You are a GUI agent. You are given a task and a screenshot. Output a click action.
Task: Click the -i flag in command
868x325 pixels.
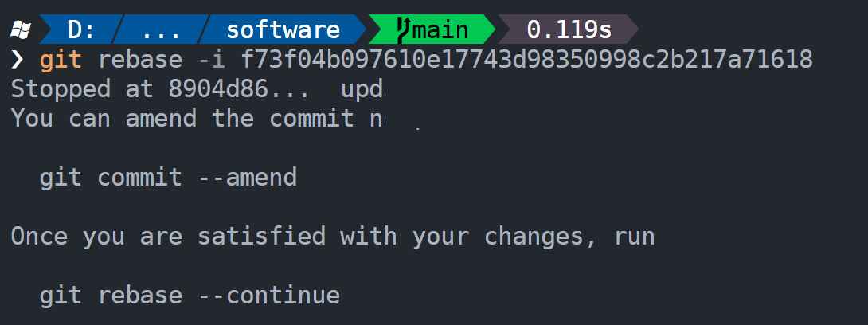[212, 59]
